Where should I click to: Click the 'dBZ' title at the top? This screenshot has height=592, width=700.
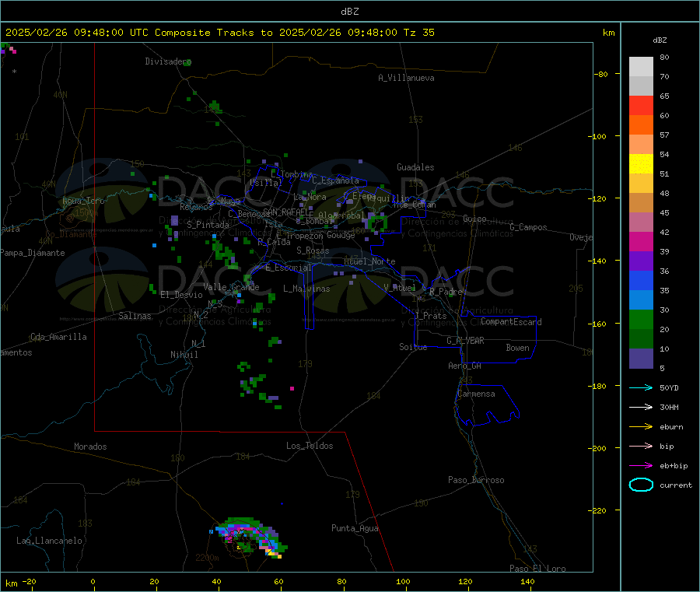coord(349,12)
